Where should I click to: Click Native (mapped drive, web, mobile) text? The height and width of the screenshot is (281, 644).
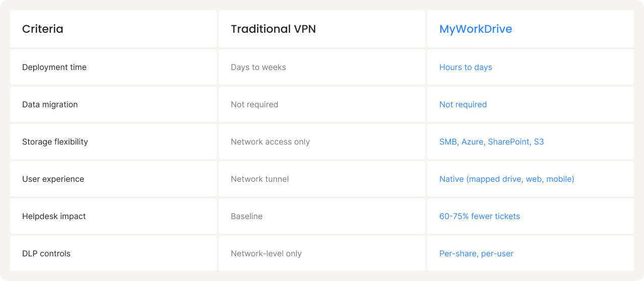click(x=507, y=179)
